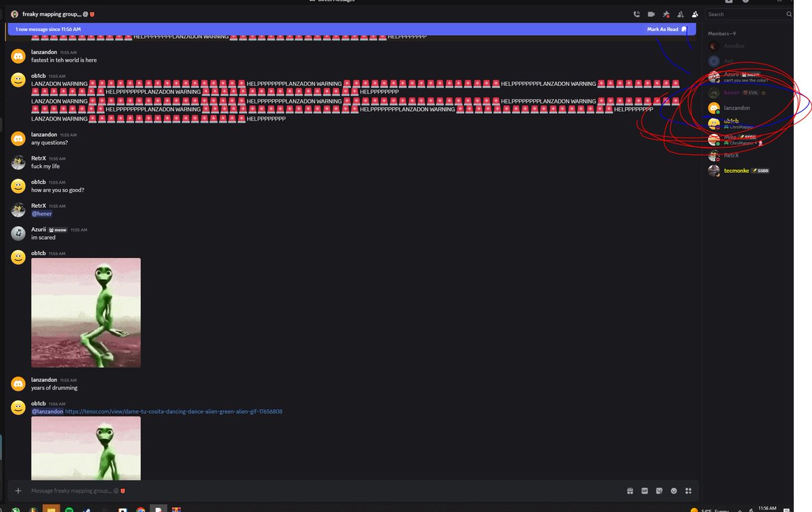Open the gift picker icon
The width and height of the screenshot is (812, 512).
coord(629,490)
